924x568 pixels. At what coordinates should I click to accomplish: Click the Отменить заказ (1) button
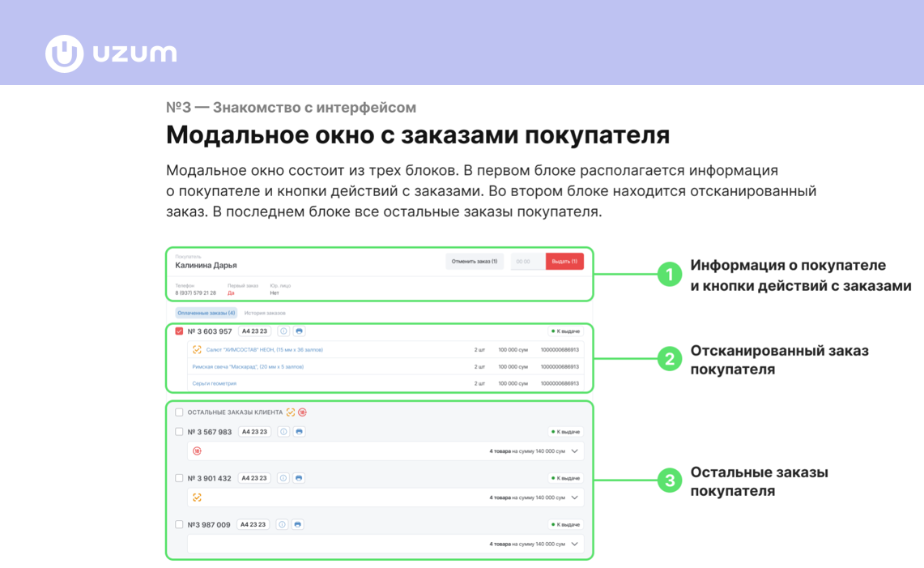475,261
